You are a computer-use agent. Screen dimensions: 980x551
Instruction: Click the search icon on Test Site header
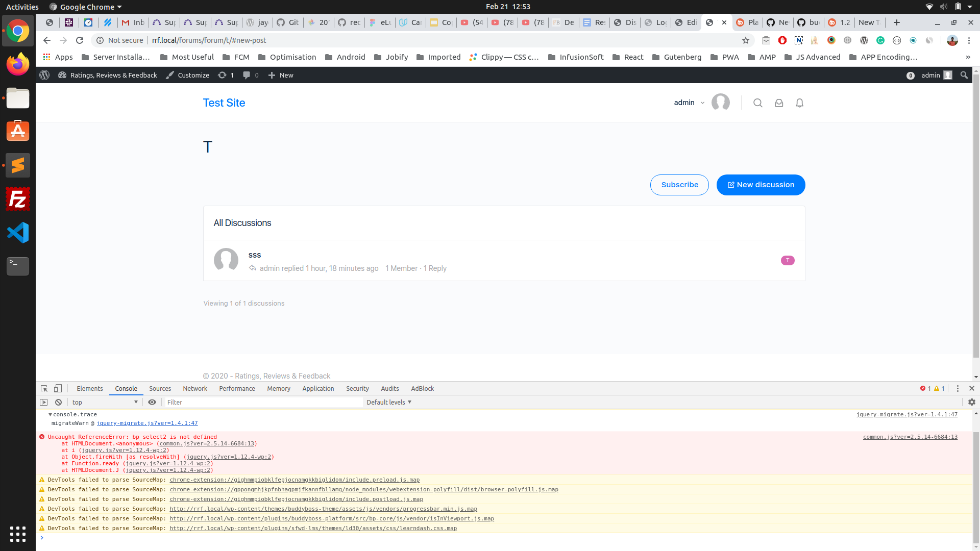pyautogui.click(x=757, y=103)
